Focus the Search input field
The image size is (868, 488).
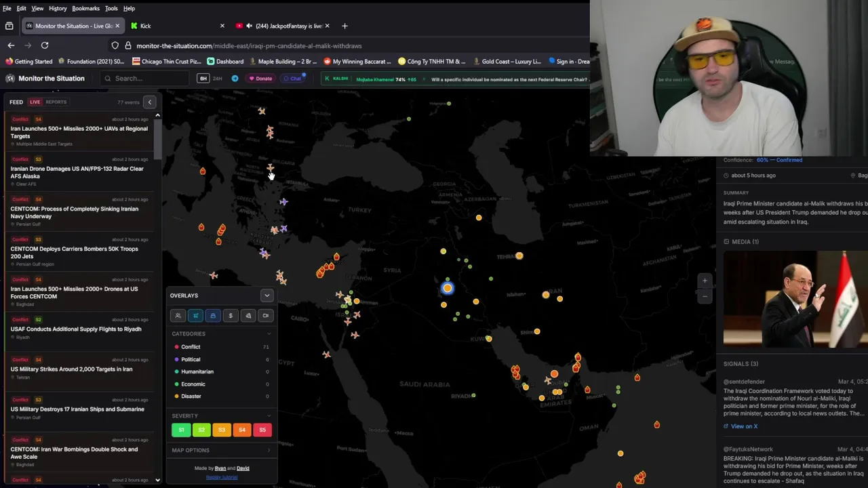144,79
